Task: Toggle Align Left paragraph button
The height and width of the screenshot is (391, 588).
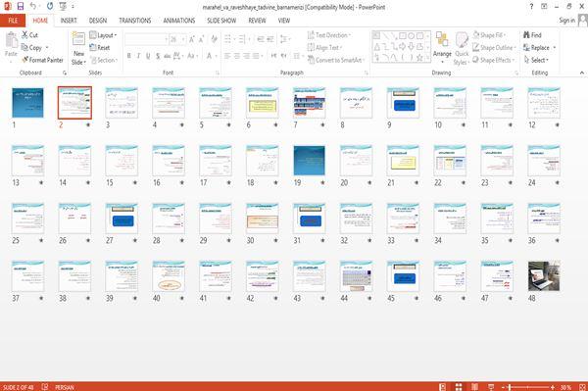Action: point(227,56)
